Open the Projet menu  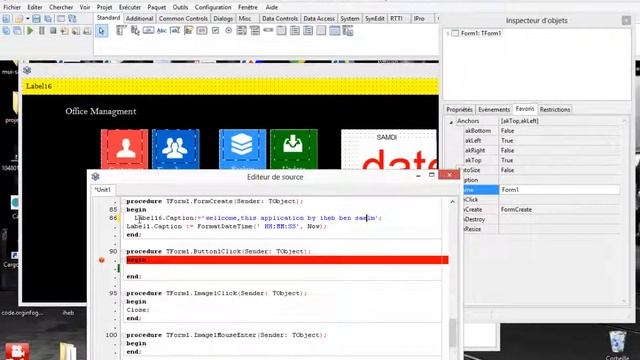(104, 7)
